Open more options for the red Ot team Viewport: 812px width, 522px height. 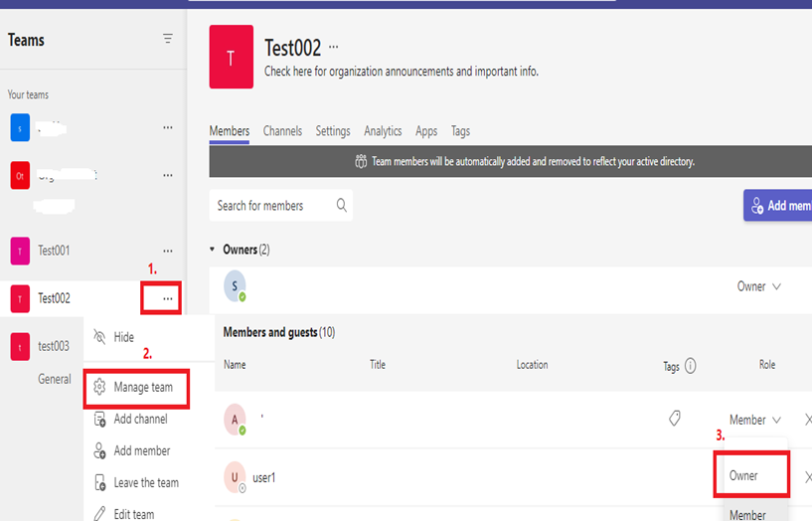click(x=168, y=176)
